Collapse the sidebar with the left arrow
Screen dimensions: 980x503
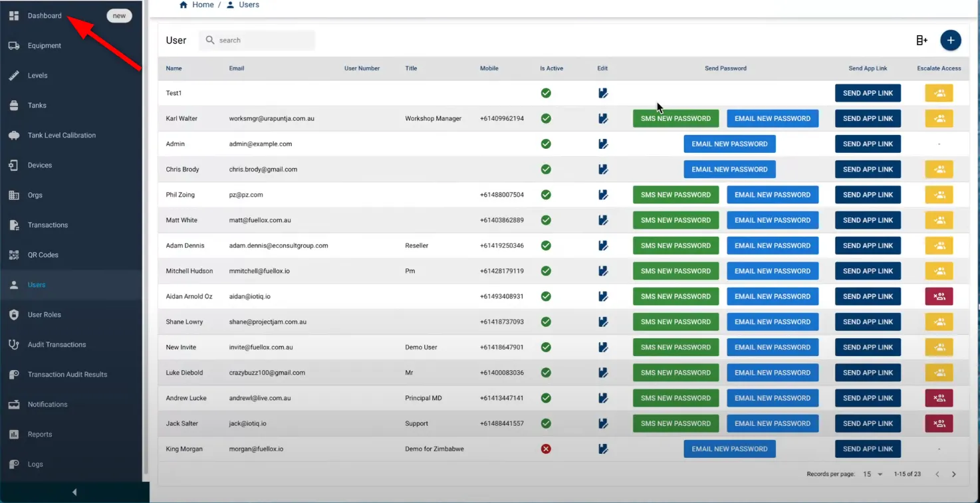(x=74, y=492)
